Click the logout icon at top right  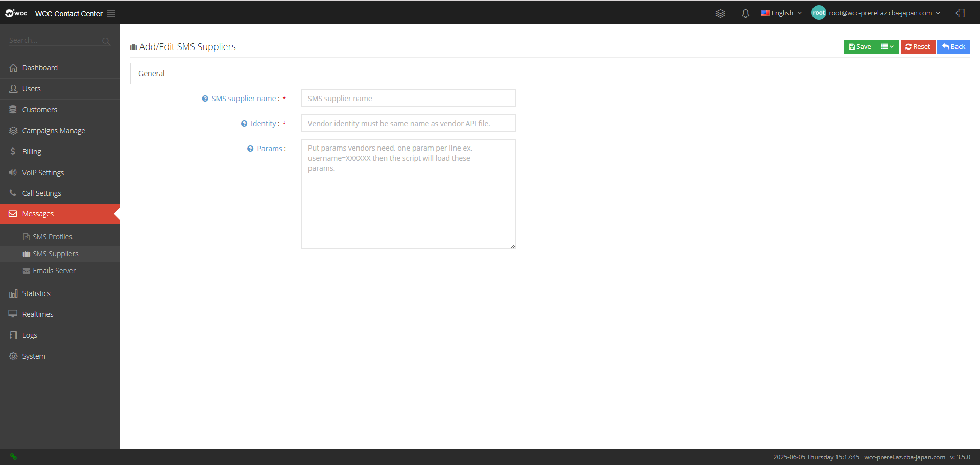[960, 13]
